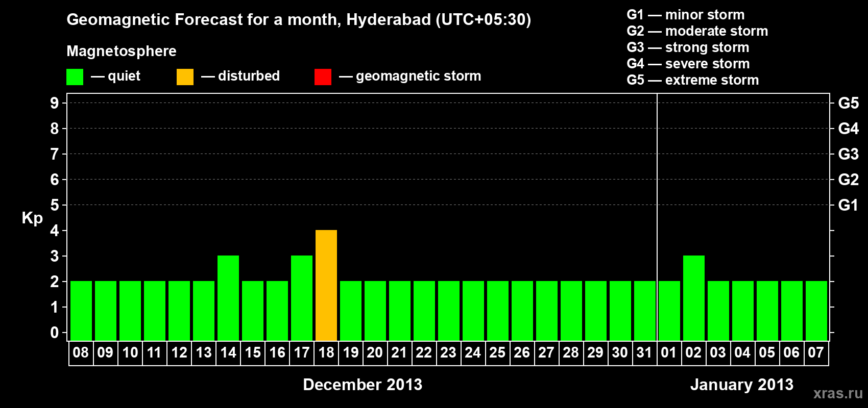The width and height of the screenshot is (868, 408).
Task: Click the 'Magnetosphere' heading
Action: 122,51
